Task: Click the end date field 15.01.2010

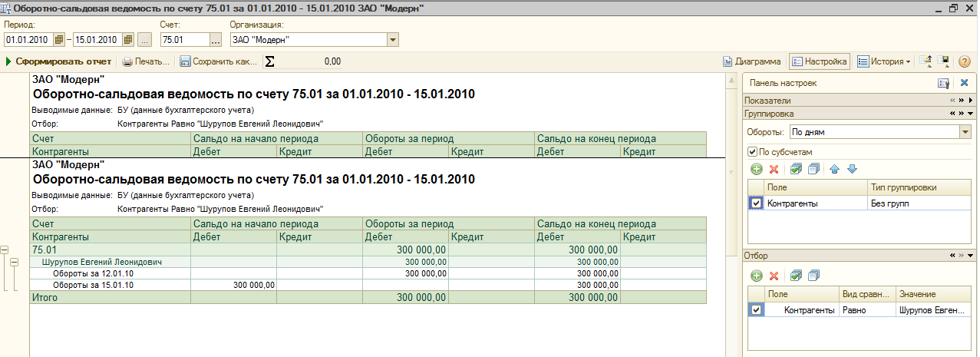Action: (x=97, y=39)
